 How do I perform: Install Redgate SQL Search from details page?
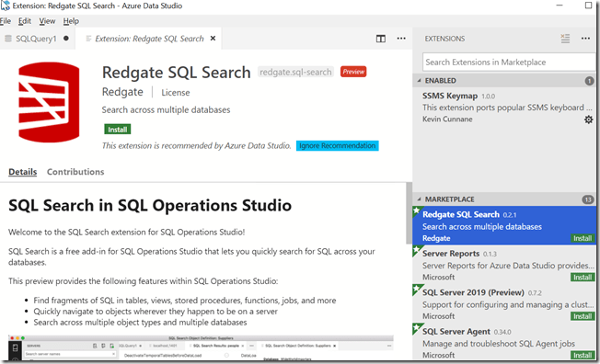coord(118,130)
